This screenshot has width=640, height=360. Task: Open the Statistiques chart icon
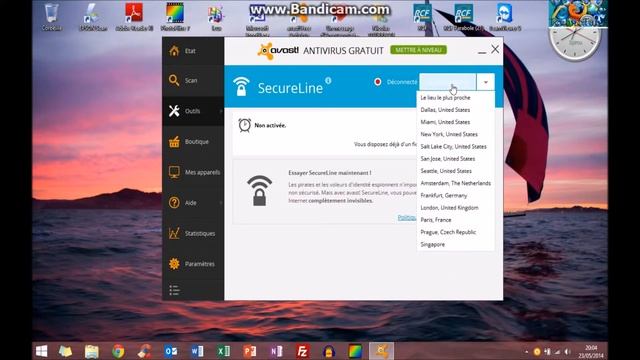tap(174, 233)
